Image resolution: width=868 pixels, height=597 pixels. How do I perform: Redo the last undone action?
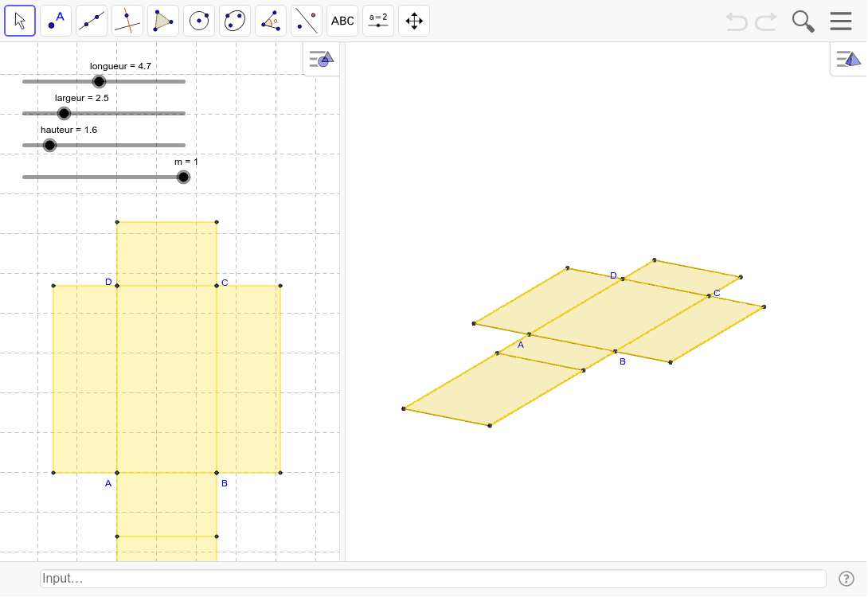tap(766, 21)
